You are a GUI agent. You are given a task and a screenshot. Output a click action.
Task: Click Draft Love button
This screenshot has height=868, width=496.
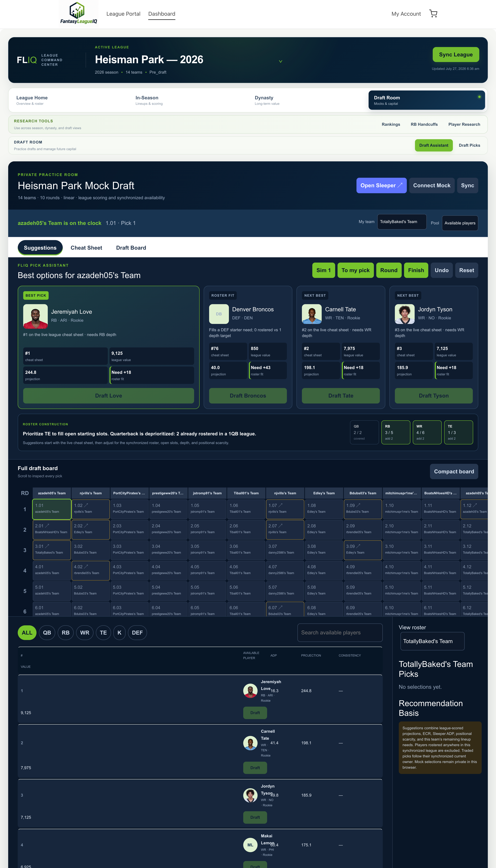[x=109, y=396]
